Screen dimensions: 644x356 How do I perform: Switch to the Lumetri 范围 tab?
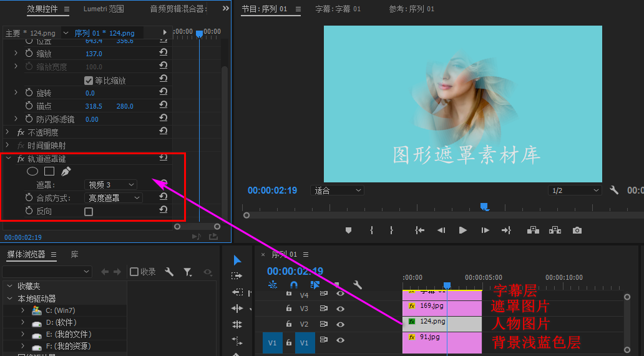click(x=104, y=9)
